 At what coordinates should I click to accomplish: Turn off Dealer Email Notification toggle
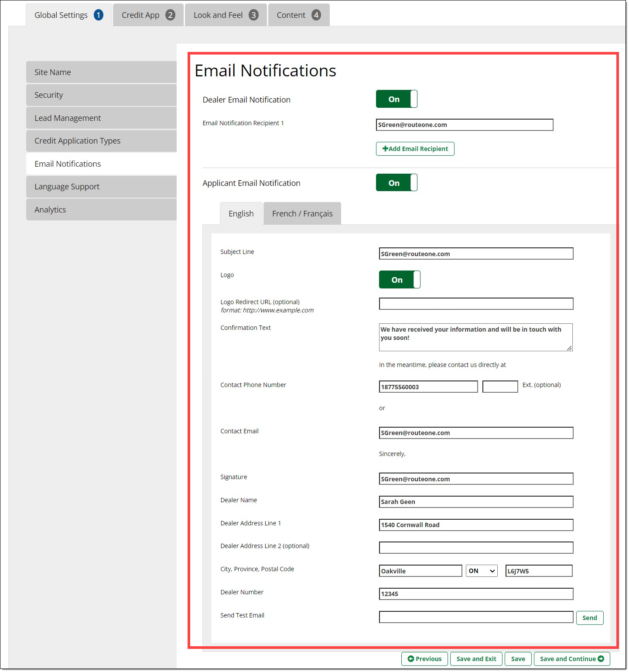396,99
